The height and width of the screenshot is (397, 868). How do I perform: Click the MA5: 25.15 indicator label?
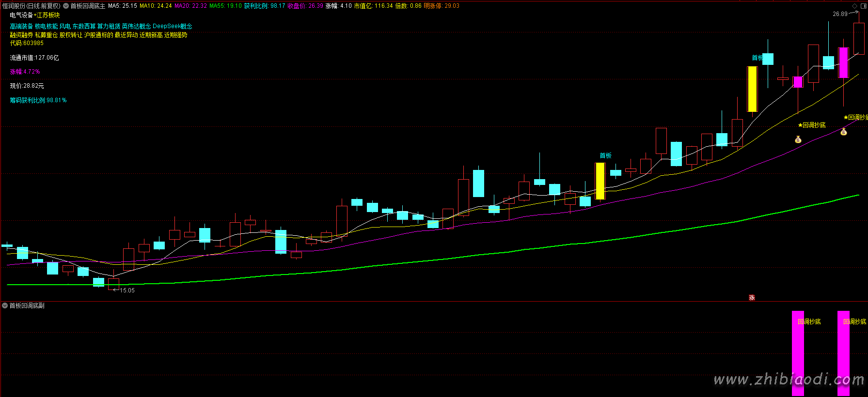[x=122, y=6]
